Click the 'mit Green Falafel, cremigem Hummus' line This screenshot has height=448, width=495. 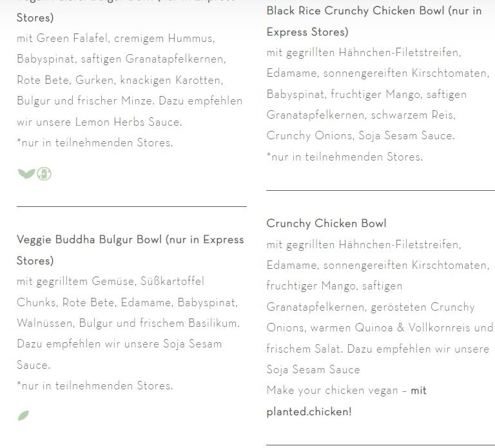(116, 38)
